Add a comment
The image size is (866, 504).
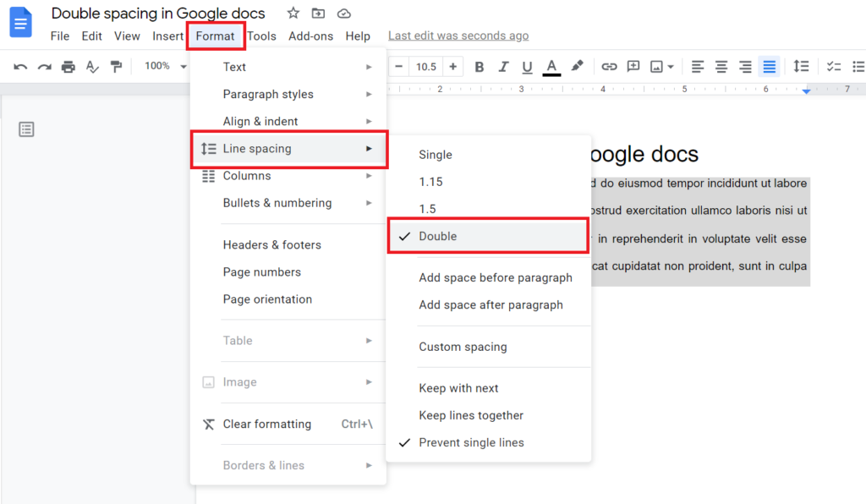(x=633, y=66)
